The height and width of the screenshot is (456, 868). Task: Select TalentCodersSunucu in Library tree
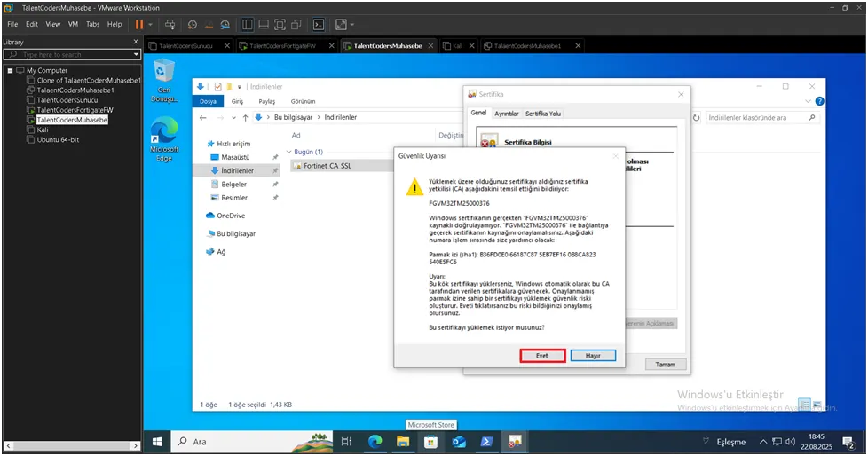[x=67, y=100]
